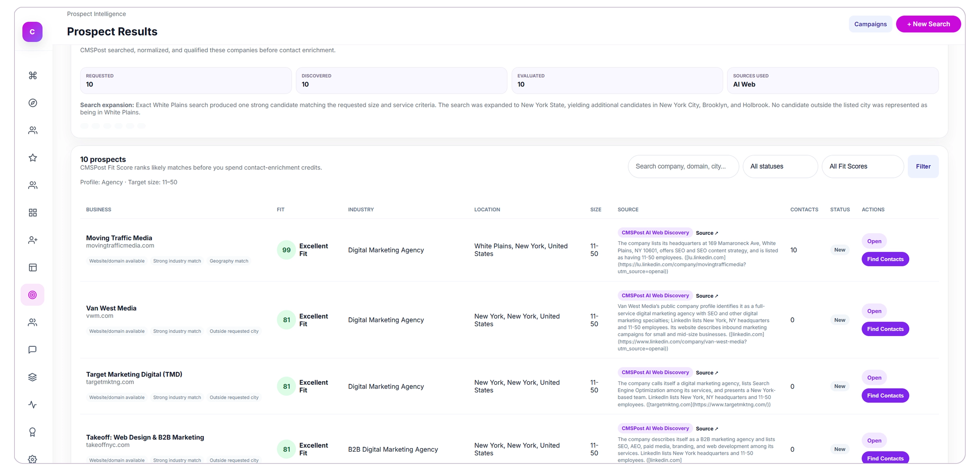Screen dimensions: 980x471
Task: Open the activity pulse sidebar icon
Action: (33, 405)
